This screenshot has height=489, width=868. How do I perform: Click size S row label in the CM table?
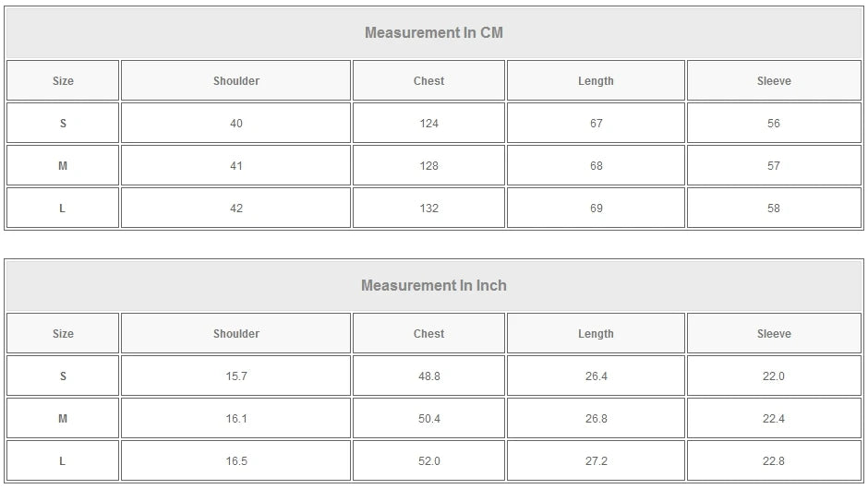coord(63,124)
